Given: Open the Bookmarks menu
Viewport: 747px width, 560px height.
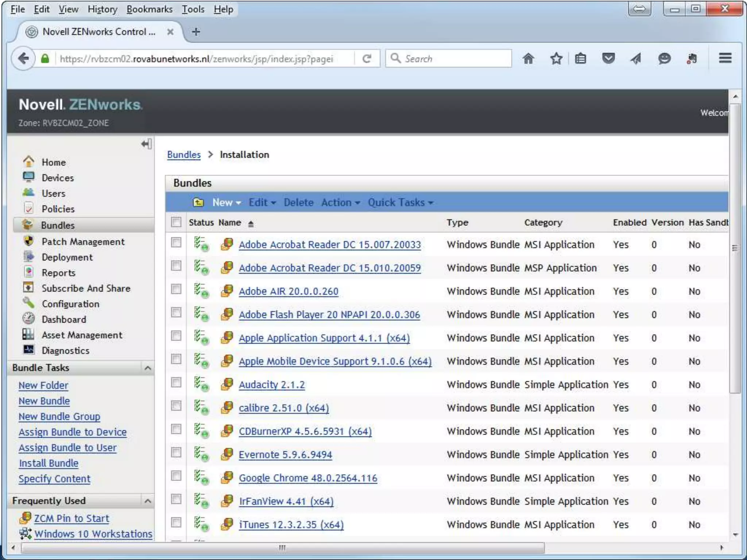Looking at the screenshot, I should 149,9.
